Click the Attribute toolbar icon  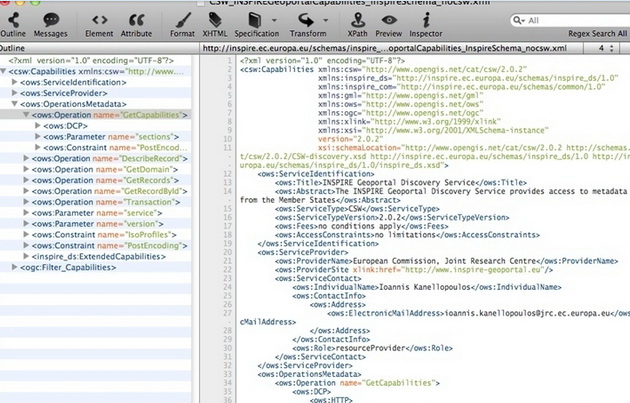click(x=136, y=21)
